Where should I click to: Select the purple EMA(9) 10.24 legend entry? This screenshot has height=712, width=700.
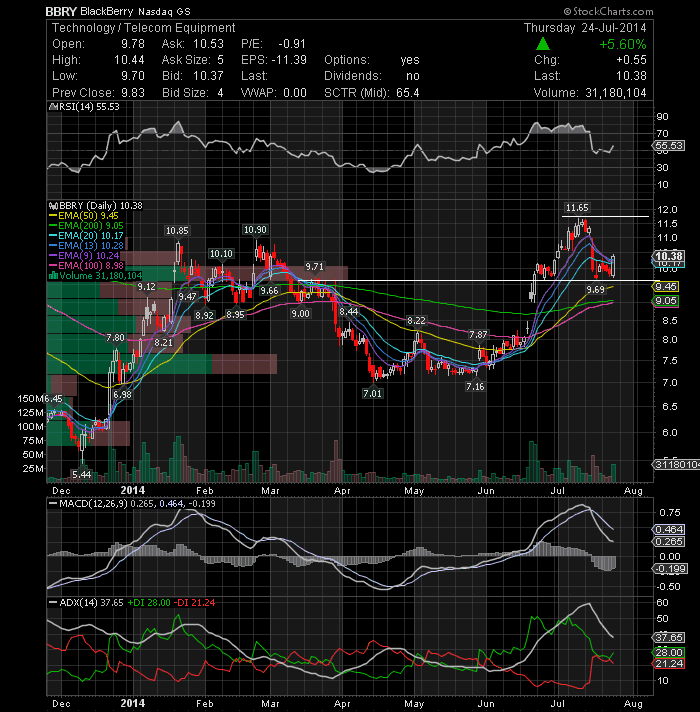(84, 256)
